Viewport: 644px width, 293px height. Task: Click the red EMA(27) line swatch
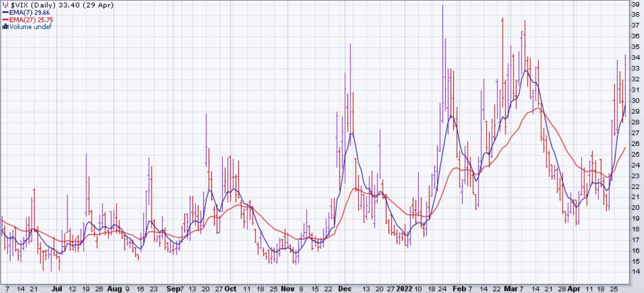click(5, 20)
